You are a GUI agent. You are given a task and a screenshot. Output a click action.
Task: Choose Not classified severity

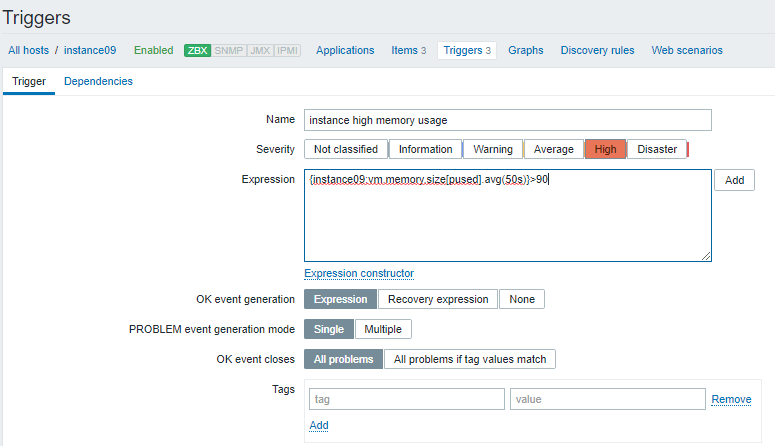(345, 149)
